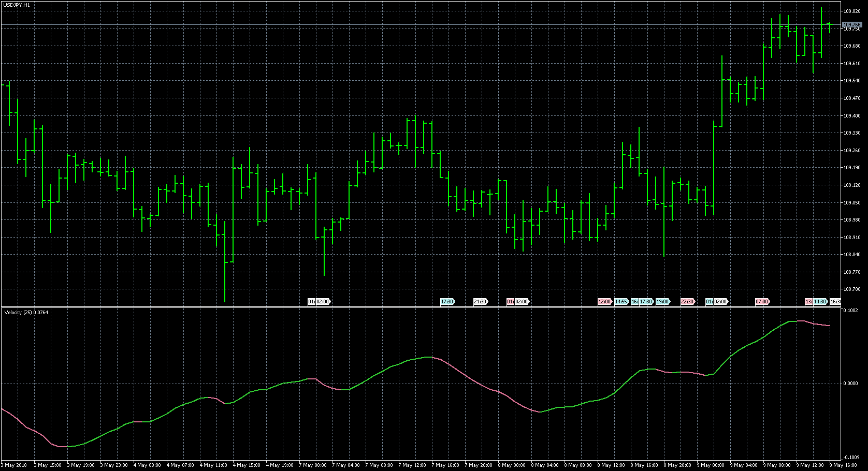868x471 pixels.
Task: Click the 3 May 2018 date label
Action: click(15, 465)
